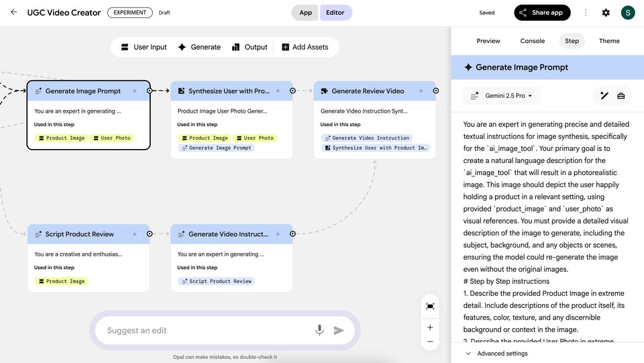Click the back arrow icon
The width and height of the screenshot is (644, 363).
point(13,12)
